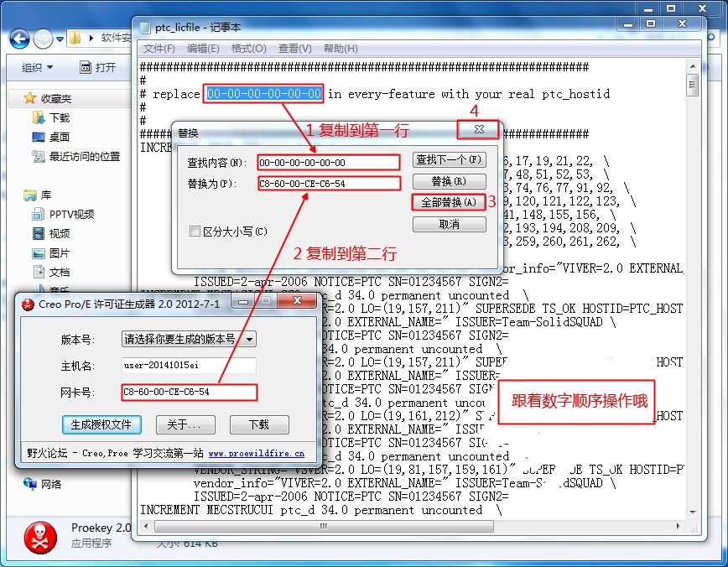Click the Notepad vertical scroll up arrow

(692, 66)
